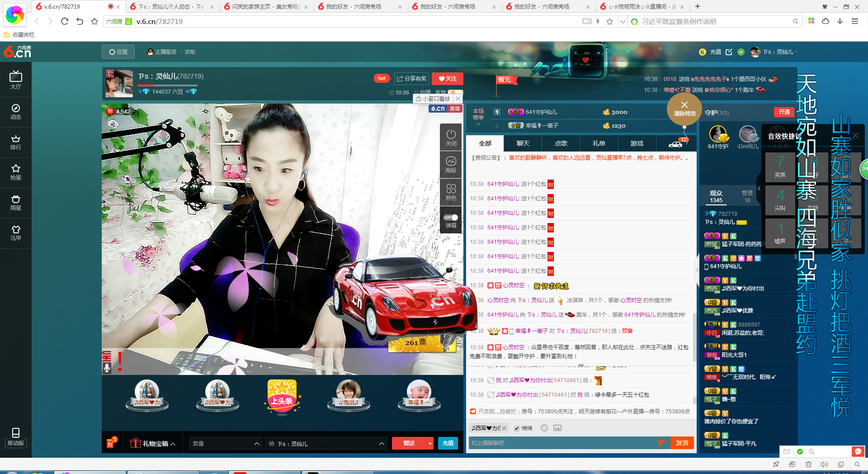Switch to the 点歌 tab
Screen dimensions: 868x474
pyautogui.click(x=561, y=143)
